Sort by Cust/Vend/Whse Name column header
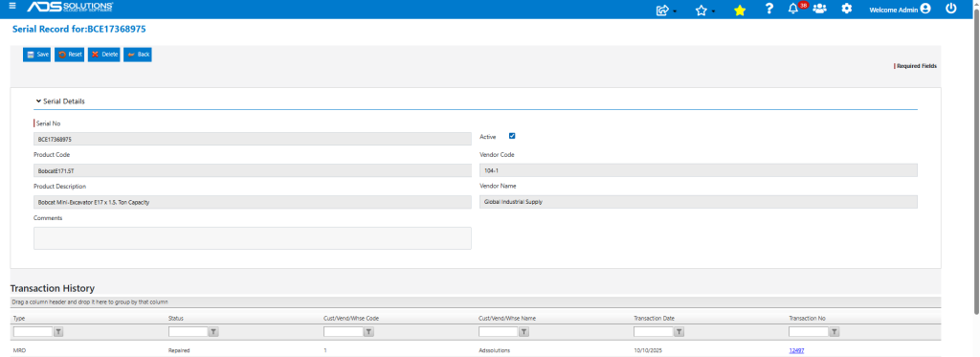980x357 pixels. click(x=507, y=318)
